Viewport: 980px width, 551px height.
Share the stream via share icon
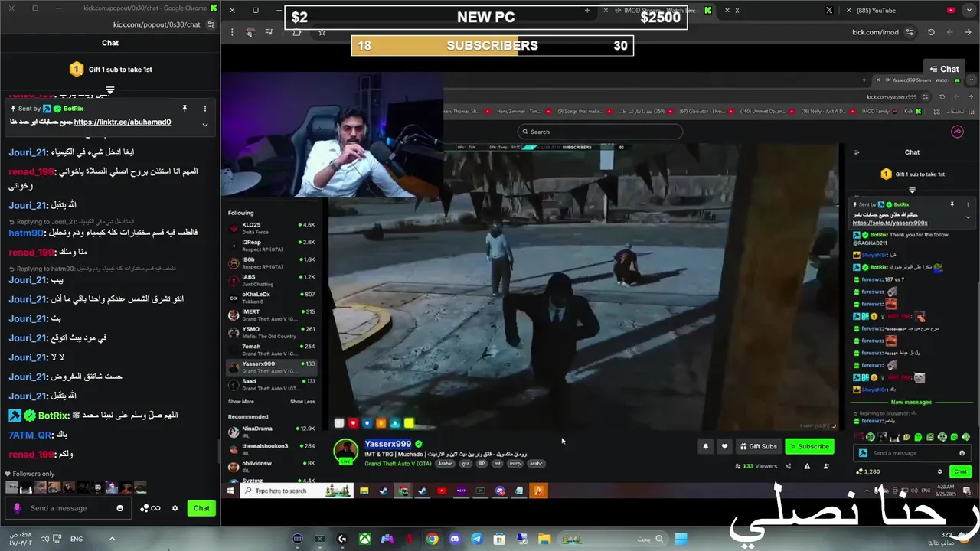click(x=788, y=466)
